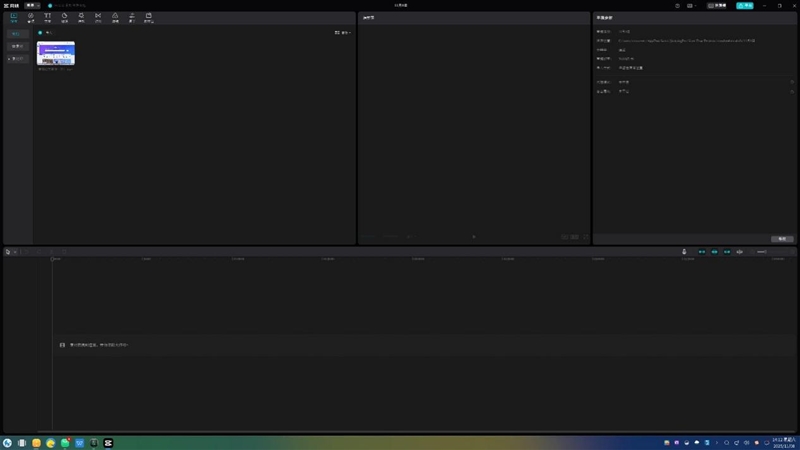Adjust the timeline zoom slider
Image resolution: width=800 pixels, height=450 pixels.
point(762,252)
